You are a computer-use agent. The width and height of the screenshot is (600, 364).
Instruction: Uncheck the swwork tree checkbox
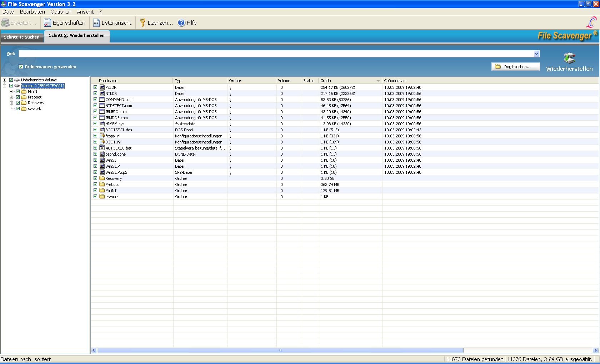(x=18, y=108)
